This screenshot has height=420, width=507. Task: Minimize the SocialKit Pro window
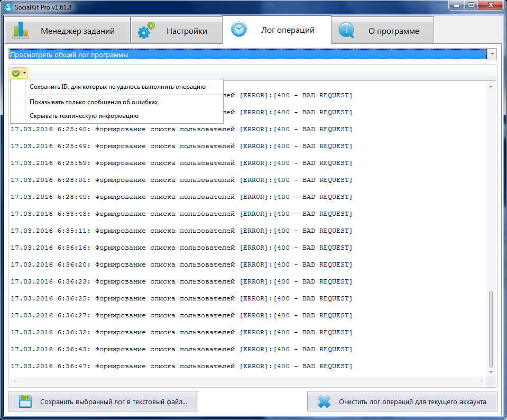tap(457, 5)
